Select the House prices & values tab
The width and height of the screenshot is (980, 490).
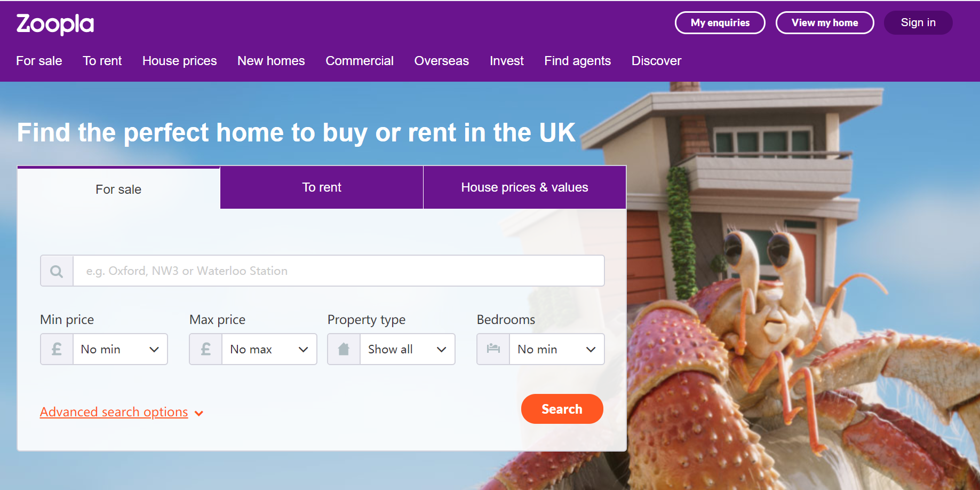click(x=524, y=187)
